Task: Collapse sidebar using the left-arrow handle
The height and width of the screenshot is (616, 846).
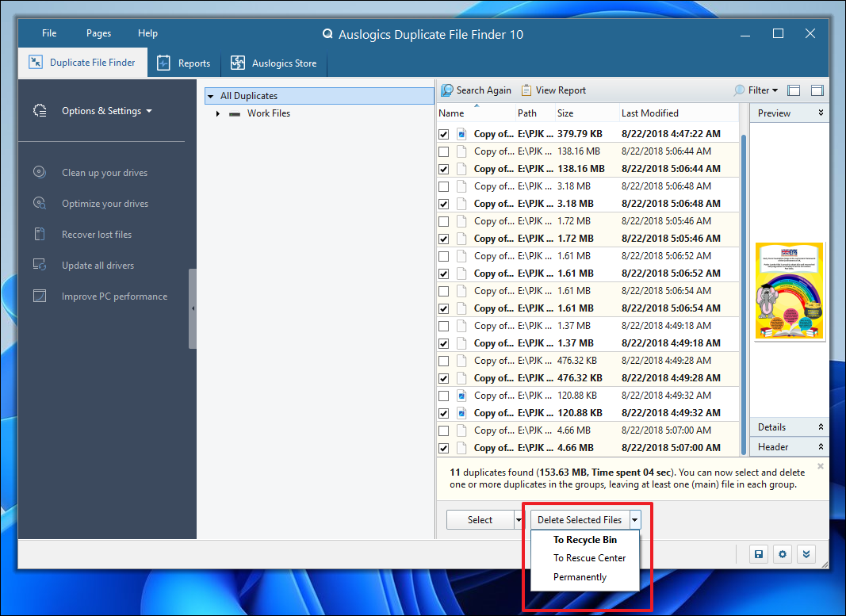Action: (193, 308)
